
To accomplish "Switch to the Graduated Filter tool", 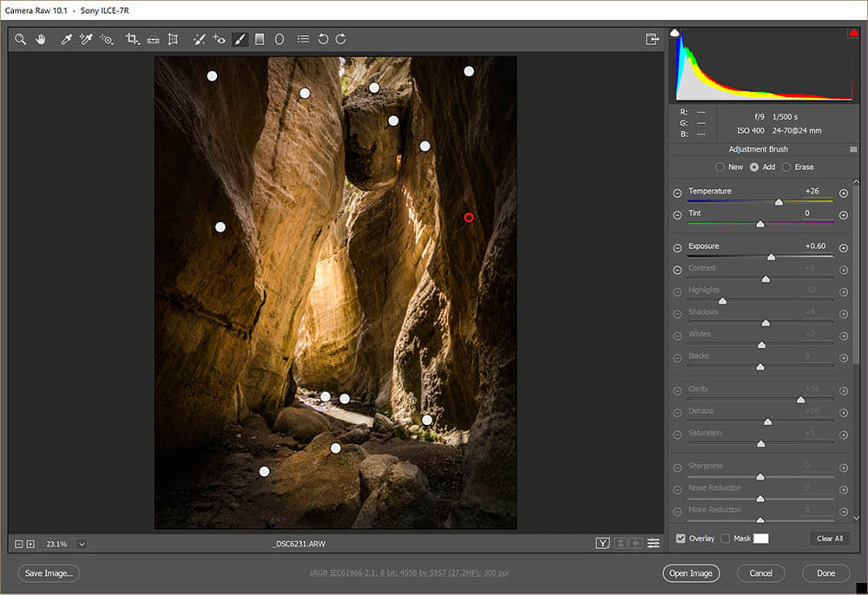I will pos(260,39).
